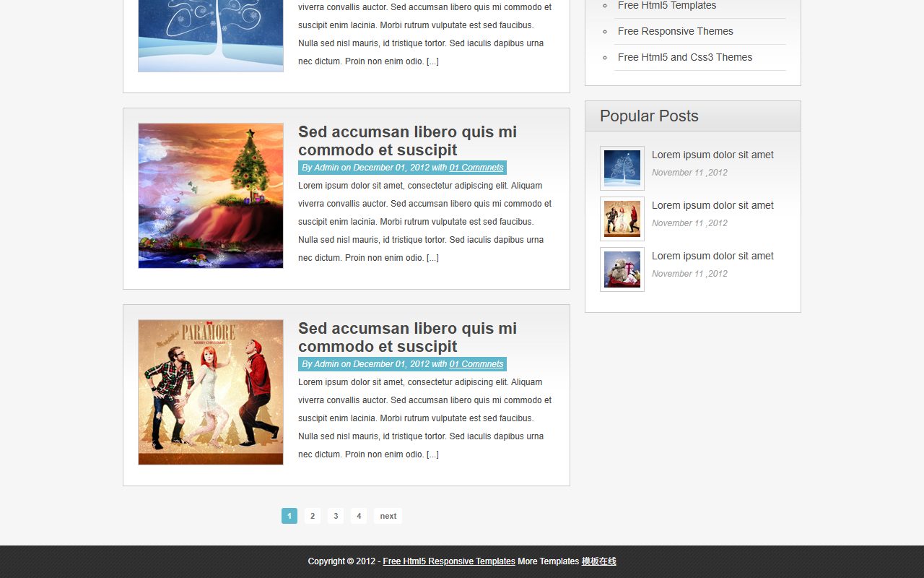Select page 1 in the pagination
Image resolution: width=924 pixels, height=578 pixels.
(289, 516)
